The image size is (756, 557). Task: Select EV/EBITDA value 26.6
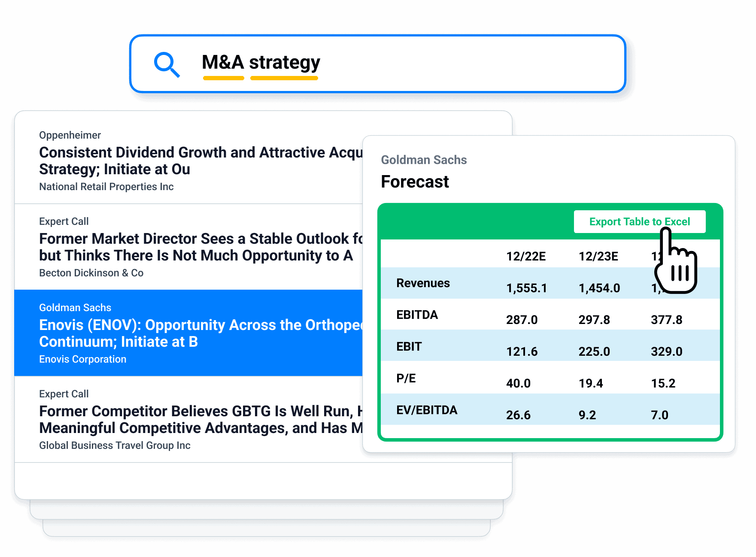518,415
